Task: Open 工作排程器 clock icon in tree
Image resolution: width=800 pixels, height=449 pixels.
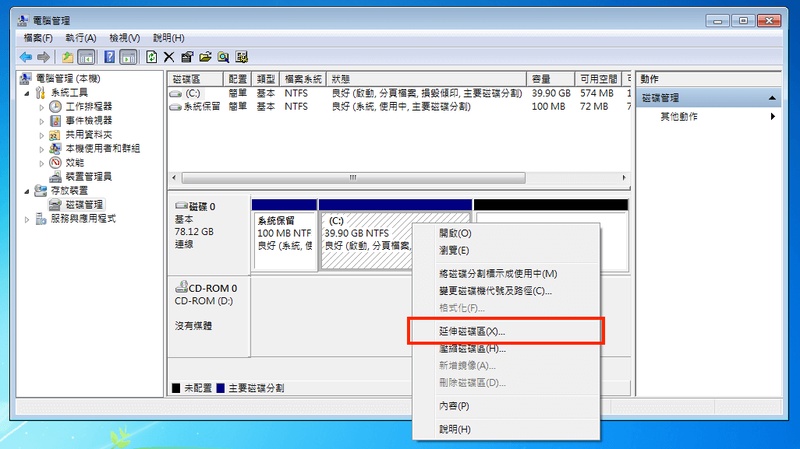Action: 55,106
